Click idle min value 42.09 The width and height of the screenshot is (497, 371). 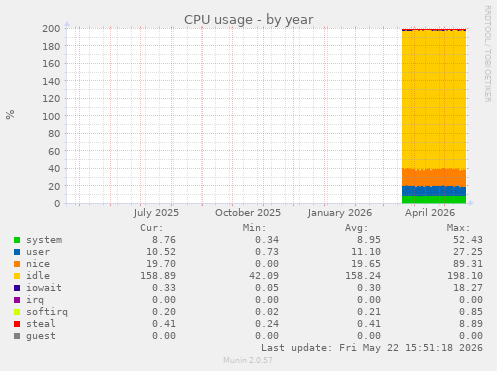(264, 276)
